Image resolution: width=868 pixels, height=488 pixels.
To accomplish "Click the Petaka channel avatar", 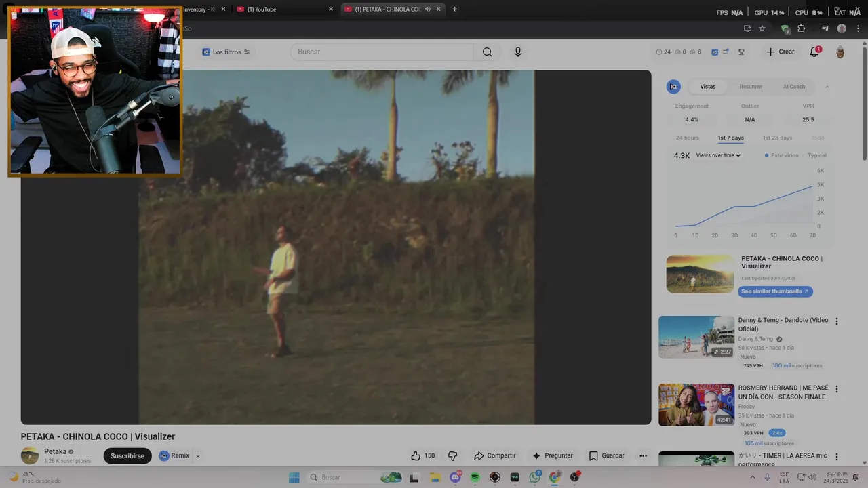I will (30, 455).
